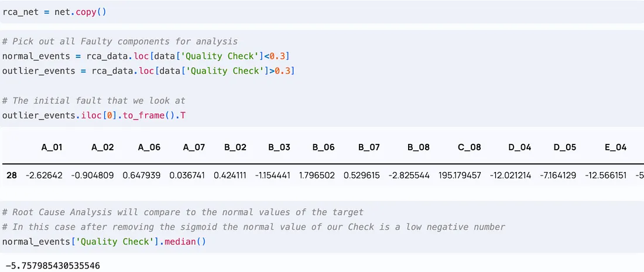
Task: Click the outlier_events.iloc[0].to_frame().T line
Action: point(94,116)
